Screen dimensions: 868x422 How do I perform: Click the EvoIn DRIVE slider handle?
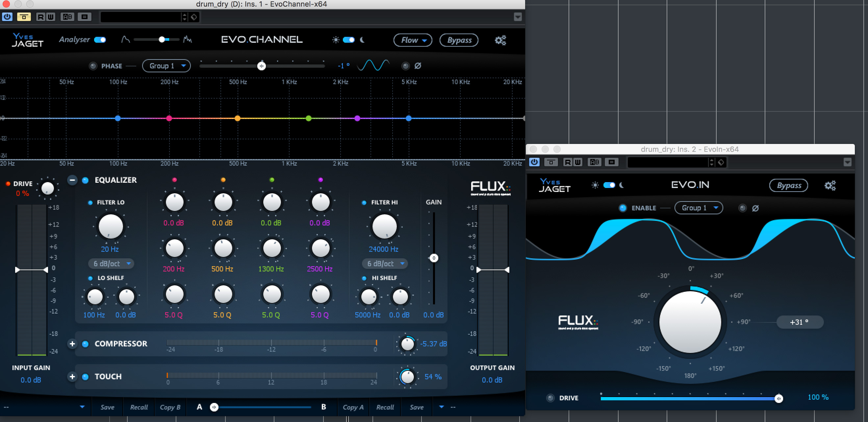point(779,398)
